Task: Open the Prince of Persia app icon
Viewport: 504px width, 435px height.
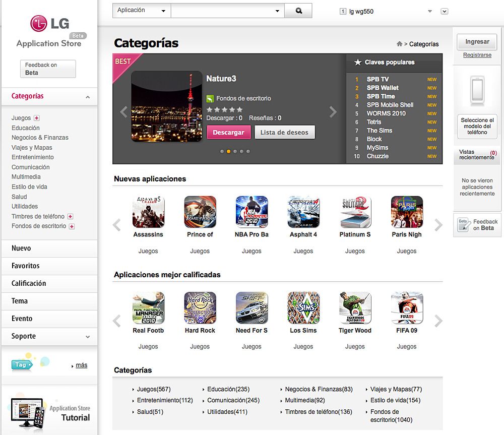Action: click(x=200, y=212)
